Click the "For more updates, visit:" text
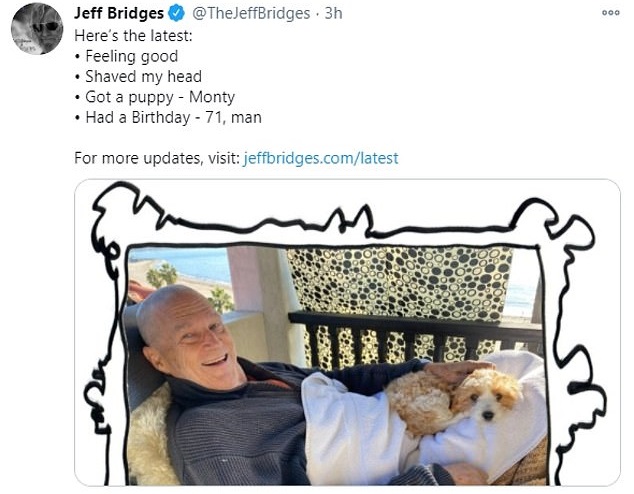The width and height of the screenshot is (634, 494). tap(157, 158)
